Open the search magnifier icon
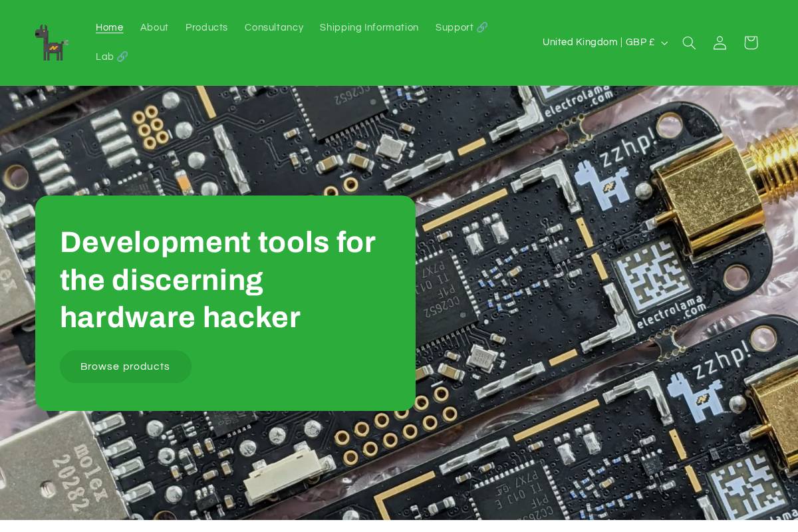The image size is (798, 532). tap(689, 43)
